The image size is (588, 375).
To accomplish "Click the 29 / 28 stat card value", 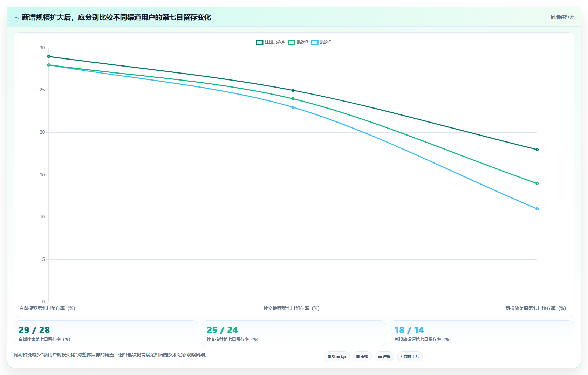I will 34,330.
